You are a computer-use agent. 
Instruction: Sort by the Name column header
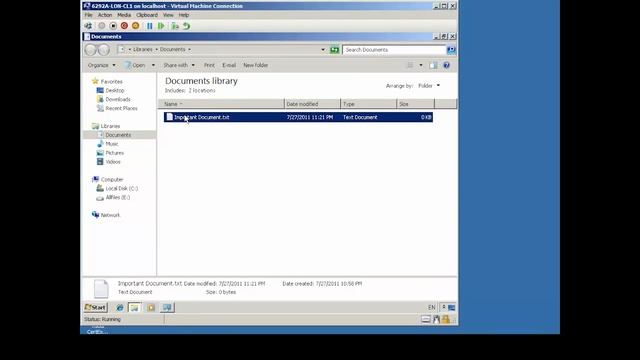pos(221,104)
